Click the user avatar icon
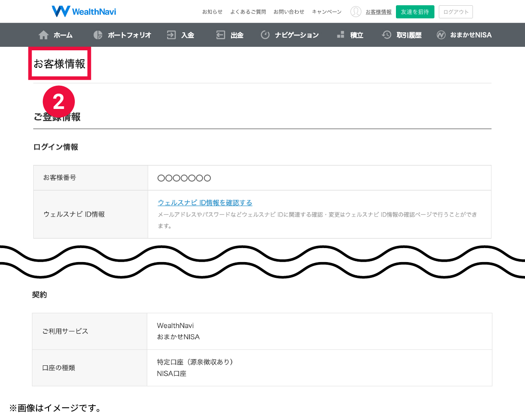Image resolution: width=525 pixels, height=420 pixels. click(x=356, y=12)
